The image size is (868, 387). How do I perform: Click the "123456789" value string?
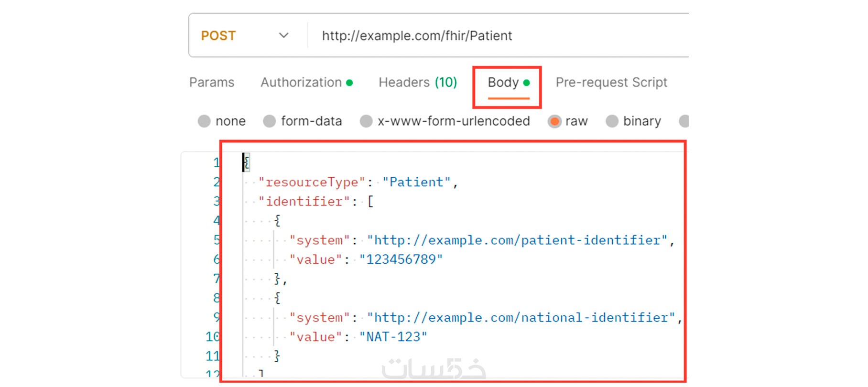point(401,259)
